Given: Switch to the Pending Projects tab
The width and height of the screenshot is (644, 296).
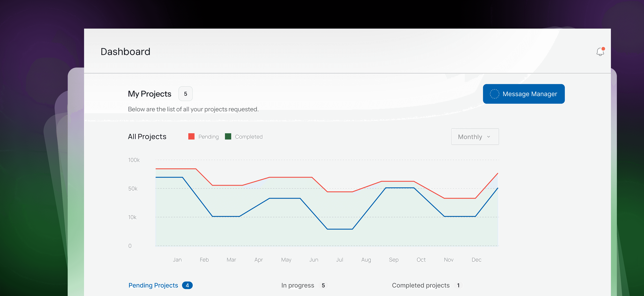Looking at the screenshot, I should coord(153,285).
